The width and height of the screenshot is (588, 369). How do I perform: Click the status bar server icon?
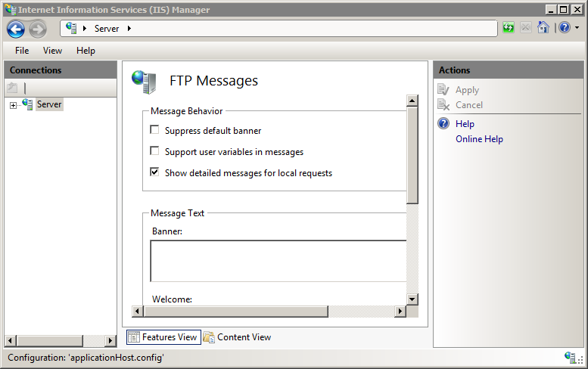[x=570, y=357]
